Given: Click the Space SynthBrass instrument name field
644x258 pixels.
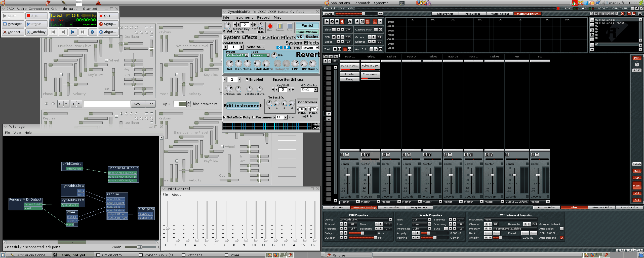Looking at the screenshot, I should [295, 80].
